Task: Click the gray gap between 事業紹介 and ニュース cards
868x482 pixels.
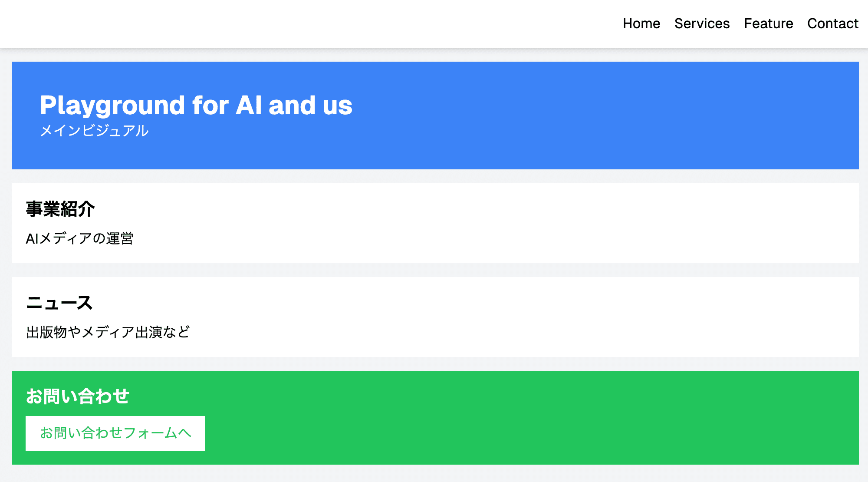Action: pos(434,270)
